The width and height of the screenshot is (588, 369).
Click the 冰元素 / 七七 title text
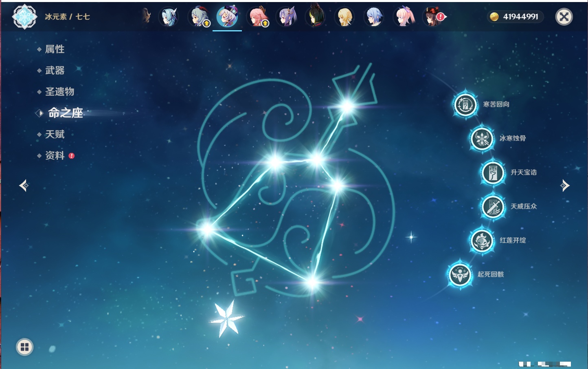pyautogui.click(x=67, y=17)
